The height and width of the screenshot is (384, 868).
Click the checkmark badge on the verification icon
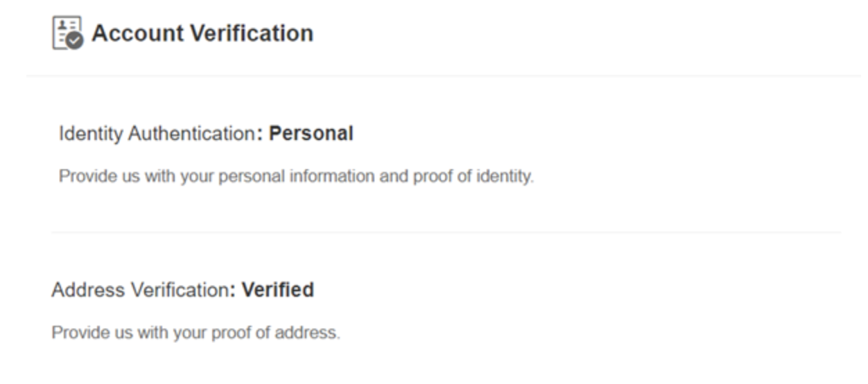(76, 41)
